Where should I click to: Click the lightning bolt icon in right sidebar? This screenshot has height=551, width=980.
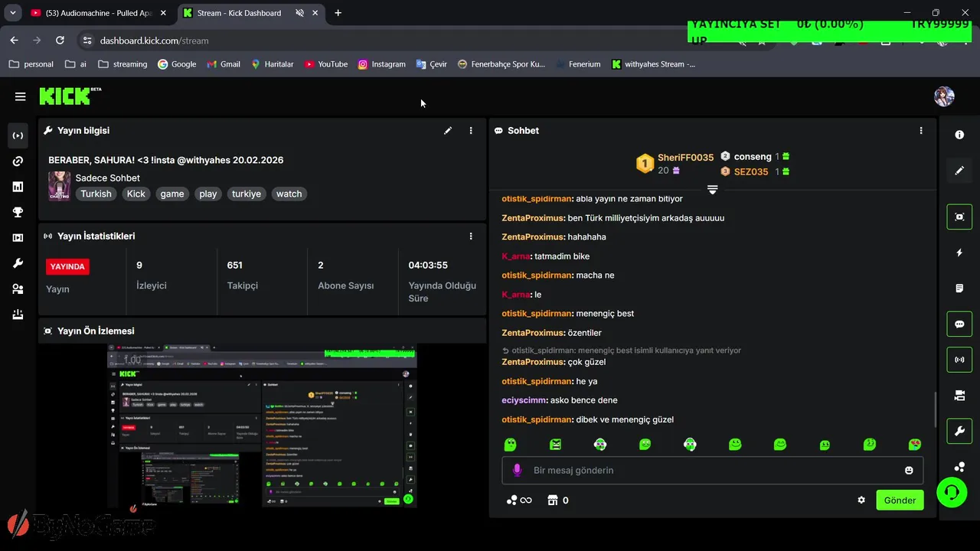click(959, 253)
